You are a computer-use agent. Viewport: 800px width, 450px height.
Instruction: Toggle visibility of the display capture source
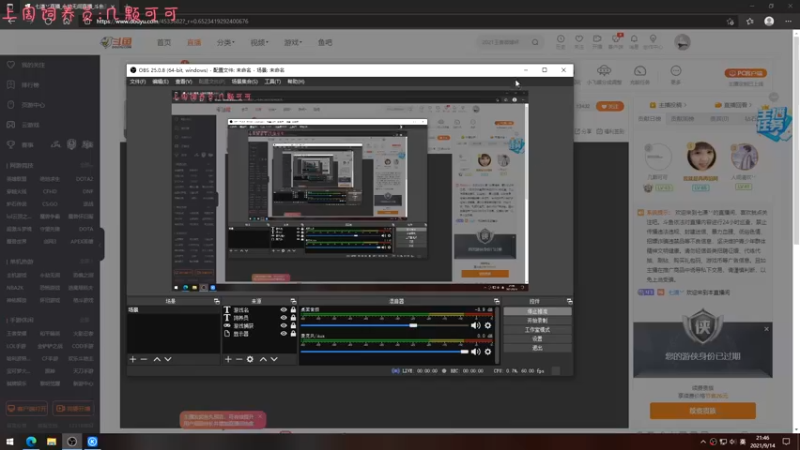pyautogui.click(x=284, y=334)
